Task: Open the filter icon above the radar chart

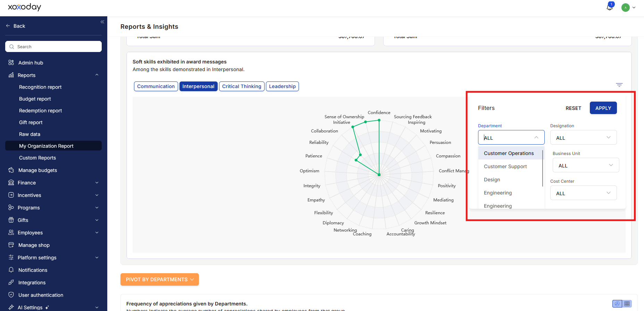Action: click(x=619, y=85)
